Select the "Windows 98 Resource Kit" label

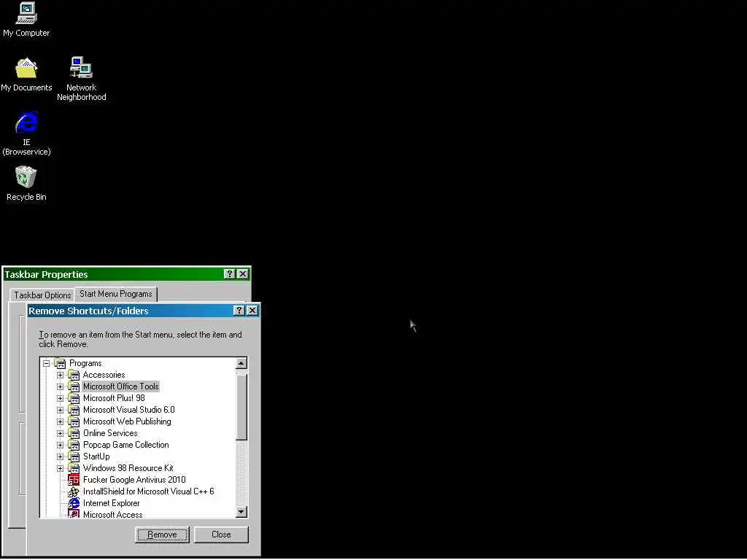point(128,469)
